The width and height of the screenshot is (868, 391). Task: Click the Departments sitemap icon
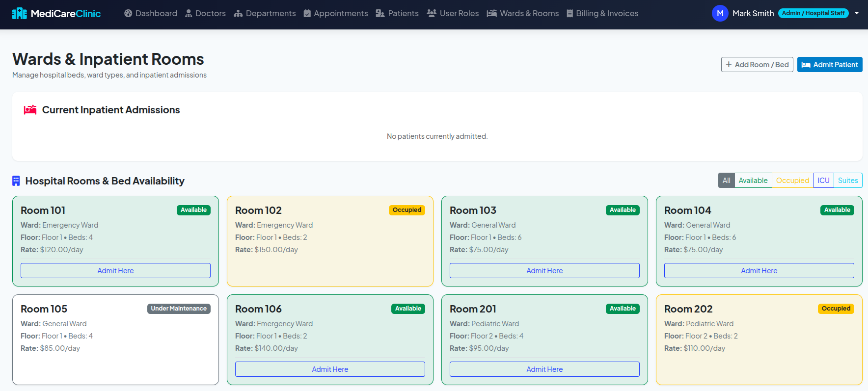click(x=238, y=13)
